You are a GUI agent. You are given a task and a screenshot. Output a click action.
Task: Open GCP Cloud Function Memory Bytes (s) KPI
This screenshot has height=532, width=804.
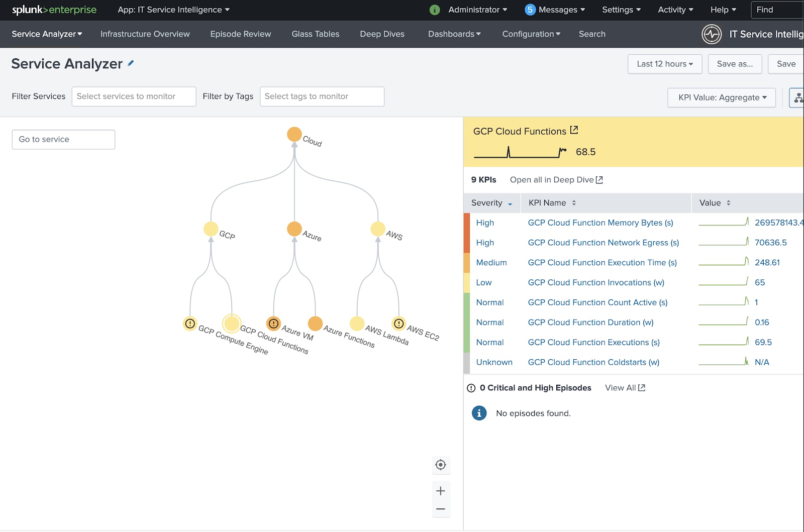[x=600, y=223]
